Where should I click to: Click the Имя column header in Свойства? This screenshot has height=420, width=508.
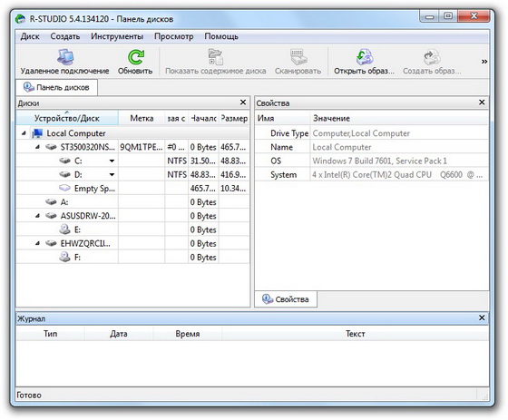tap(282, 118)
